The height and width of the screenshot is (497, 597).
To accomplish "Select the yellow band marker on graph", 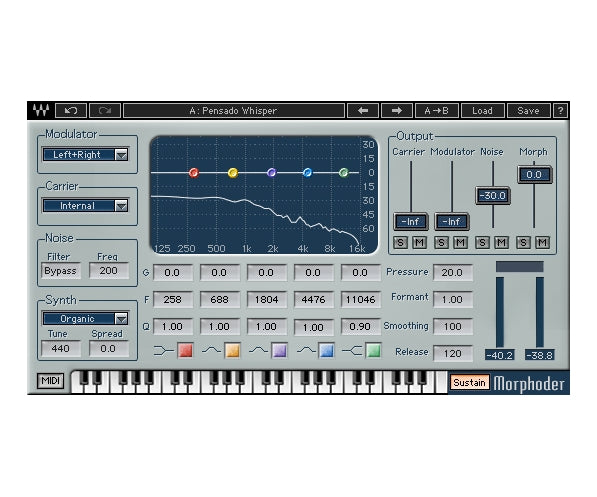I will click(233, 173).
